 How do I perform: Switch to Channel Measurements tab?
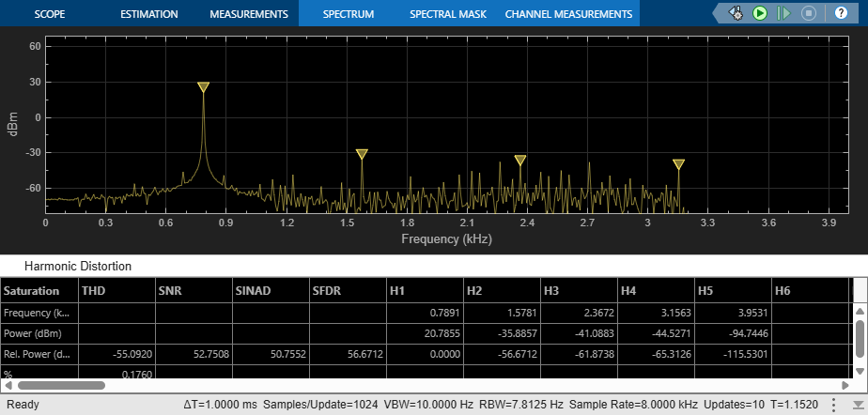pos(568,15)
